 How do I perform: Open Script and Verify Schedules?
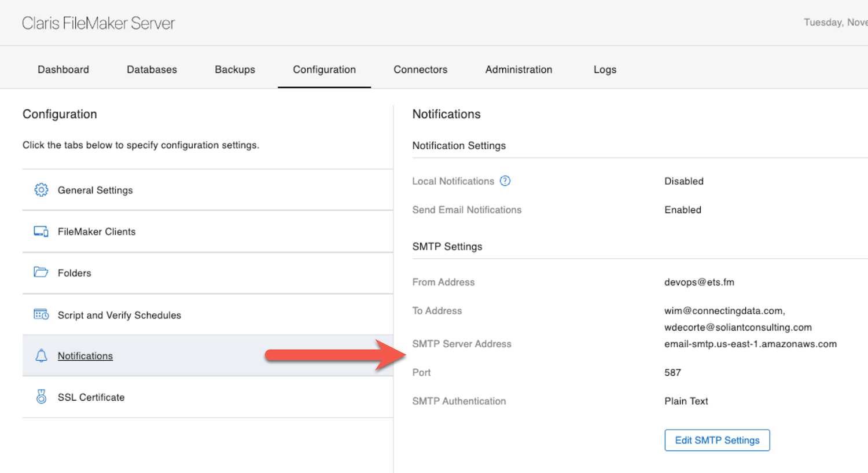[208, 314]
